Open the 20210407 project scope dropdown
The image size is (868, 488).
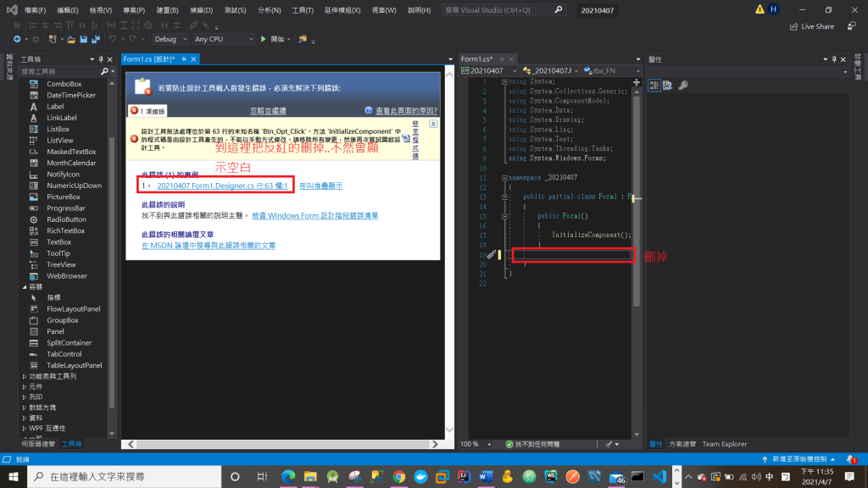489,71
